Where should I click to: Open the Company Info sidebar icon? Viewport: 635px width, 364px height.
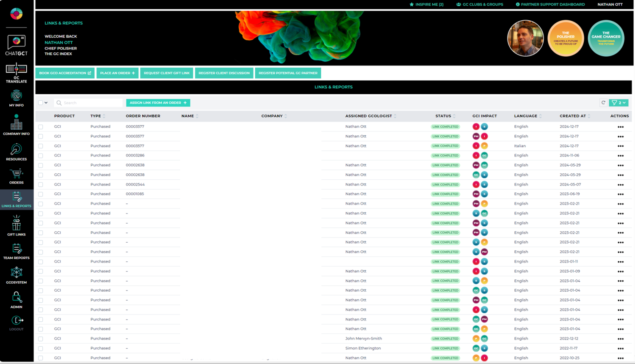[17, 125]
